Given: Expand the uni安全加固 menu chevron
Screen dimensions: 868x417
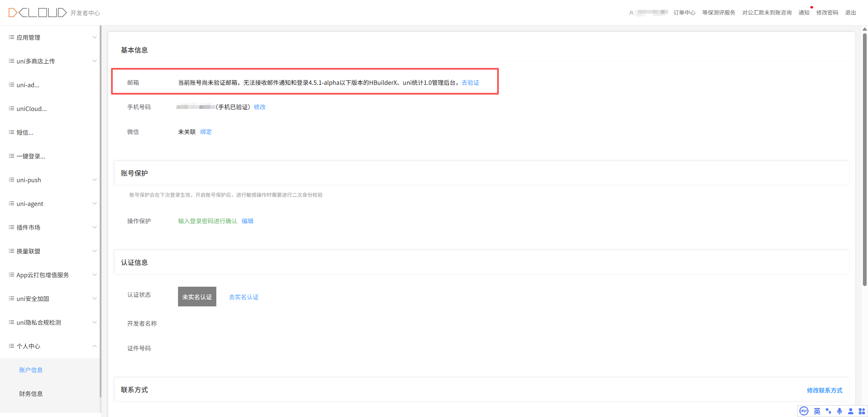Looking at the screenshot, I should [x=95, y=299].
